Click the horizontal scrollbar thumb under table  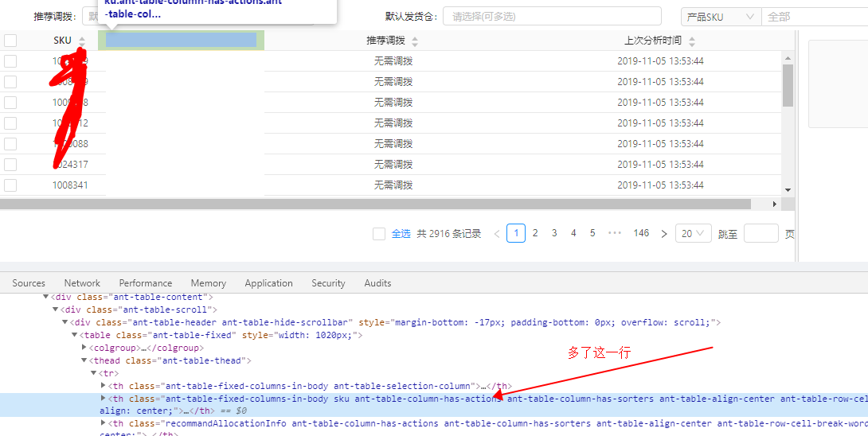(x=375, y=204)
